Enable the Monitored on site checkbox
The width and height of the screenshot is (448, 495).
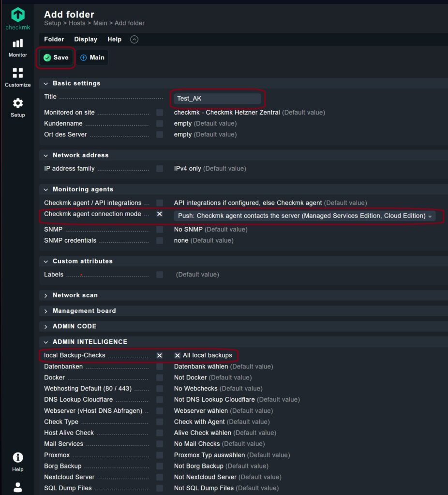[160, 113]
